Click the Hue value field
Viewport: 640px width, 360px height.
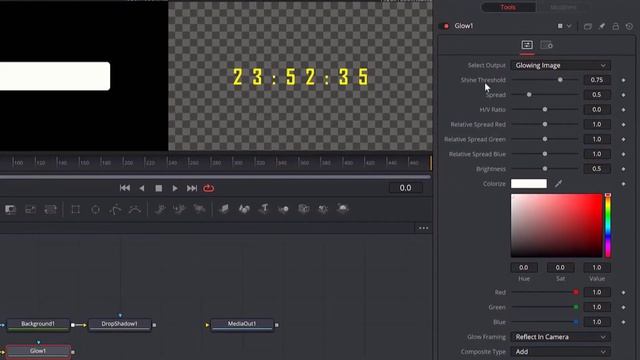pos(524,268)
